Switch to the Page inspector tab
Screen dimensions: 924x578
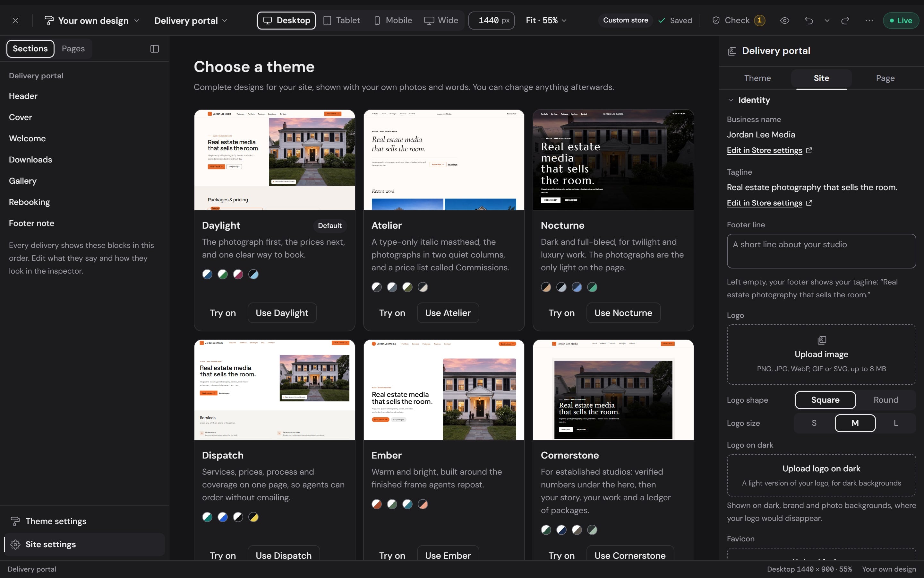885,78
